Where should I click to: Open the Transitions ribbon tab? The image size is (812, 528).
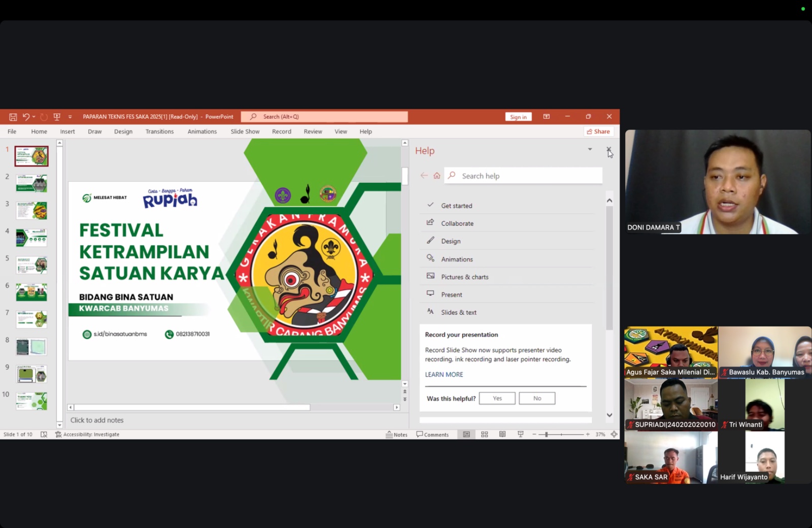(159, 131)
